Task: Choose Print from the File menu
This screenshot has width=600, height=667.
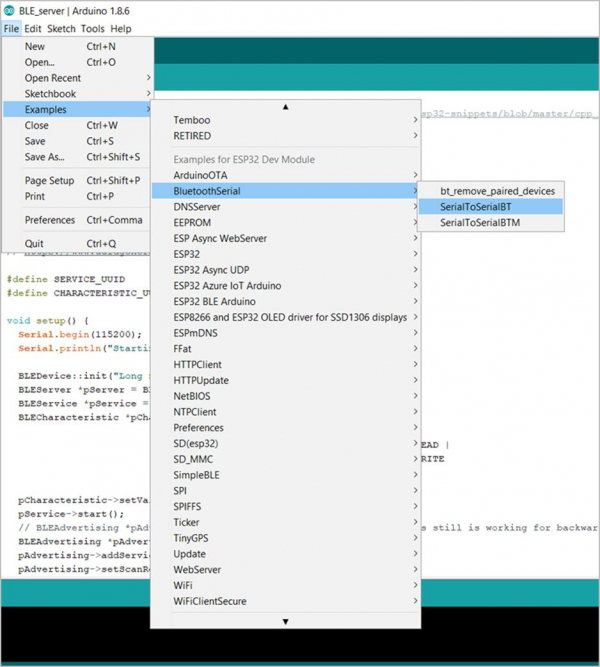Action: pyautogui.click(x=77, y=196)
